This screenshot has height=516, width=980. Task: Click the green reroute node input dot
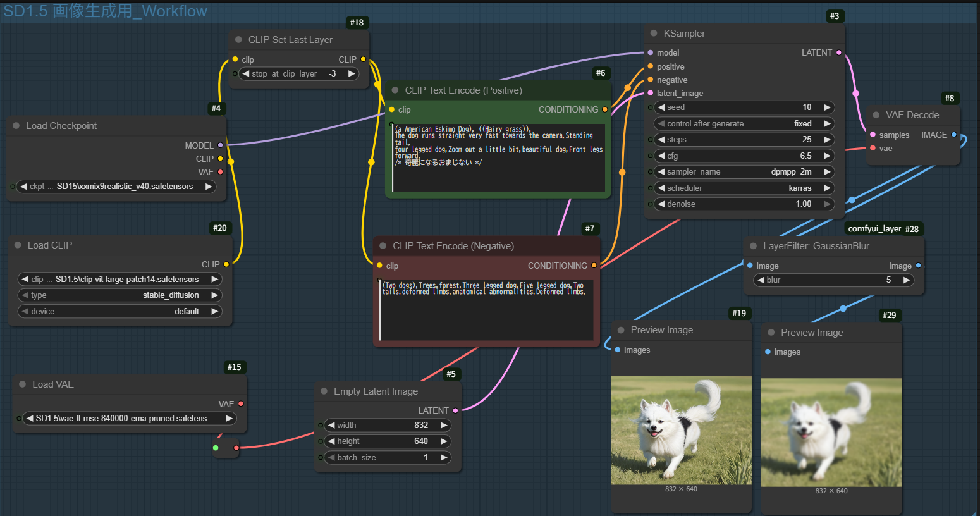[x=216, y=448]
